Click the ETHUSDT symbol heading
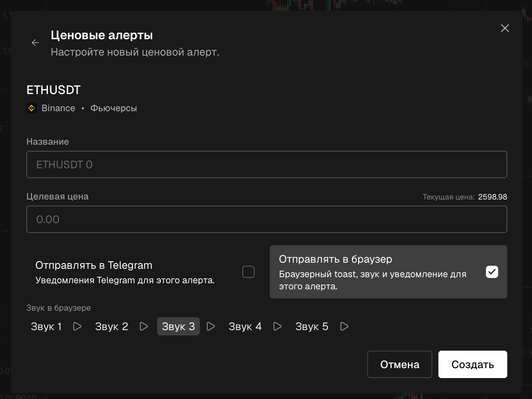 54,90
